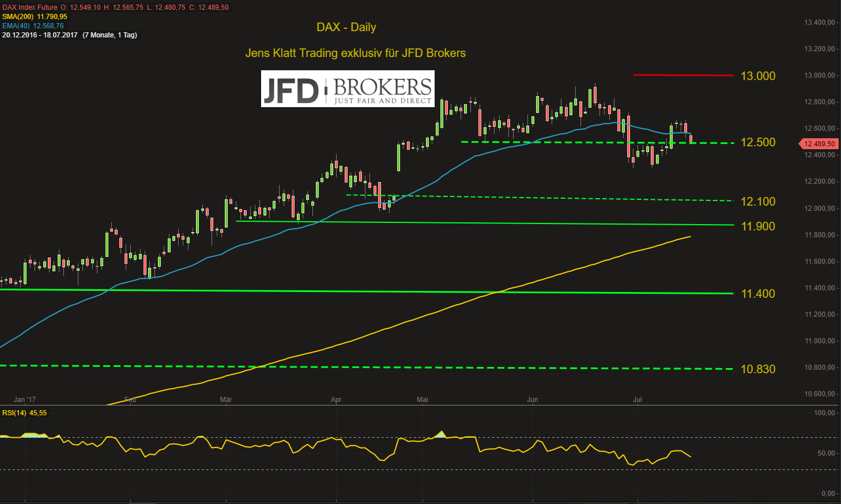Click the JFD Brokers logo image
The image size is (841, 504).
pos(348,89)
